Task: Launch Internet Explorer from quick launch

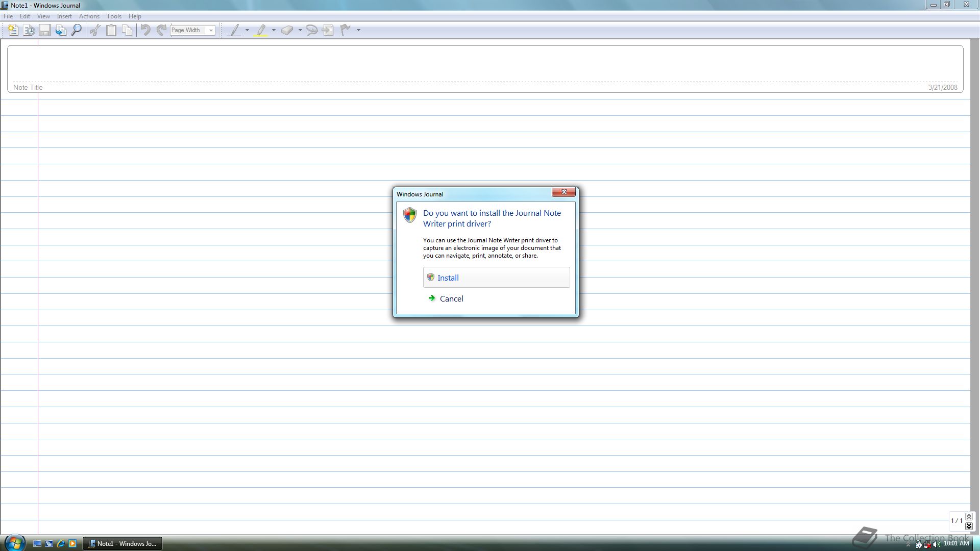Action: (61, 544)
